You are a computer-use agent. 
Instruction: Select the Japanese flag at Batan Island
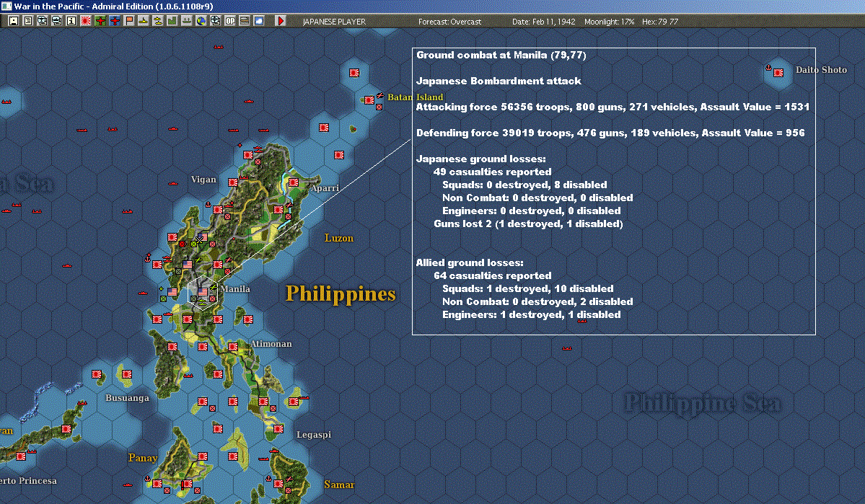(369, 100)
